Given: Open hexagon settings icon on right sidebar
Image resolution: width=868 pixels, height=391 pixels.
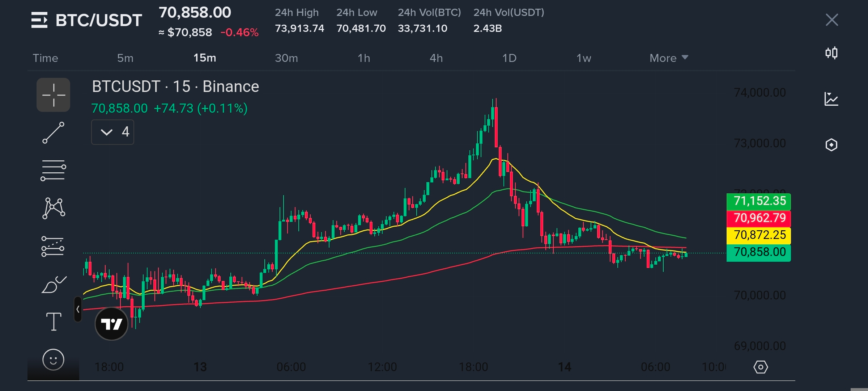Looking at the screenshot, I should click(831, 145).
